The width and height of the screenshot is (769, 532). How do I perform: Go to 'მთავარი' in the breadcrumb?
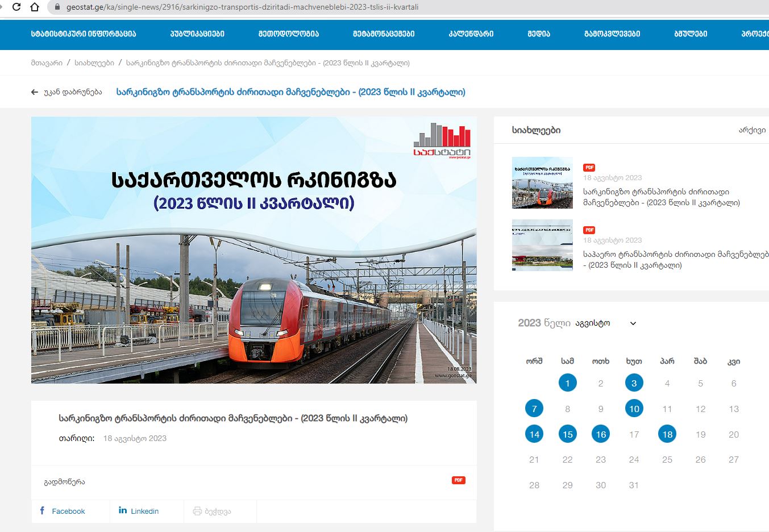[47, 63]
